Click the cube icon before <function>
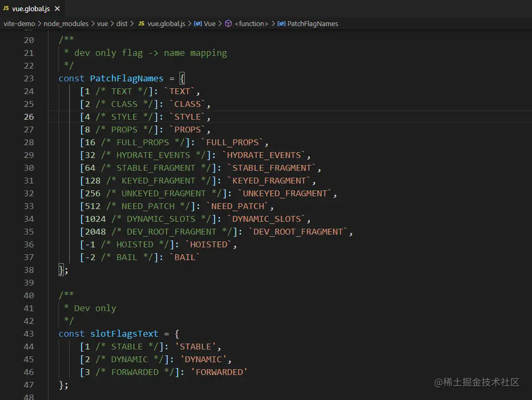The image size is (532, 400). pyautogui.click(x=228, y=23)
